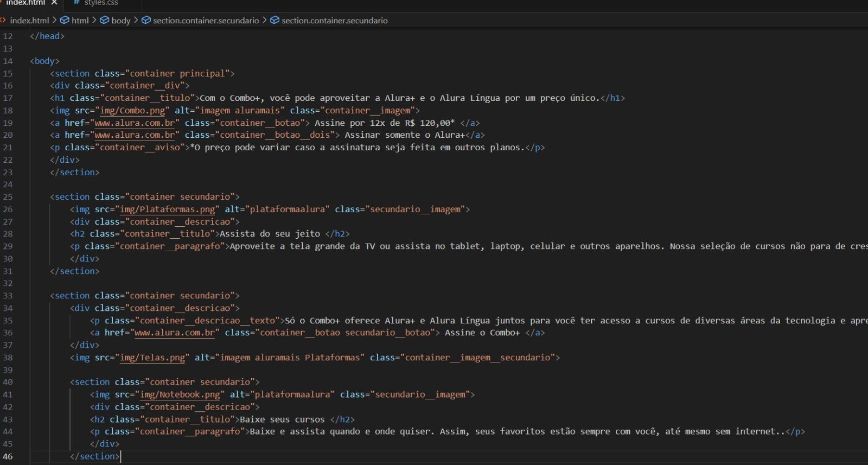Screen dimensions: 868x465
Task: Click www.alura.com.br href on line 20
Action: [x=135, y=135]
